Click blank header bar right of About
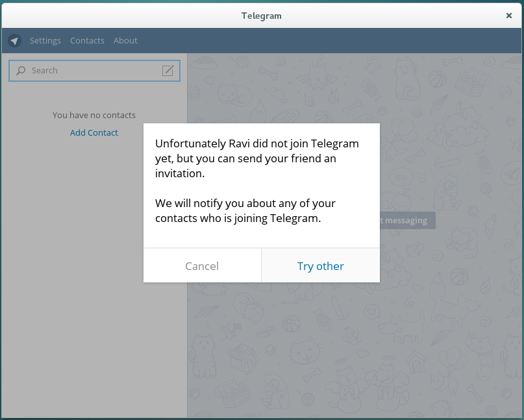Image resolution: width=524 pixels, height=420 pixels. coord(325,40)
